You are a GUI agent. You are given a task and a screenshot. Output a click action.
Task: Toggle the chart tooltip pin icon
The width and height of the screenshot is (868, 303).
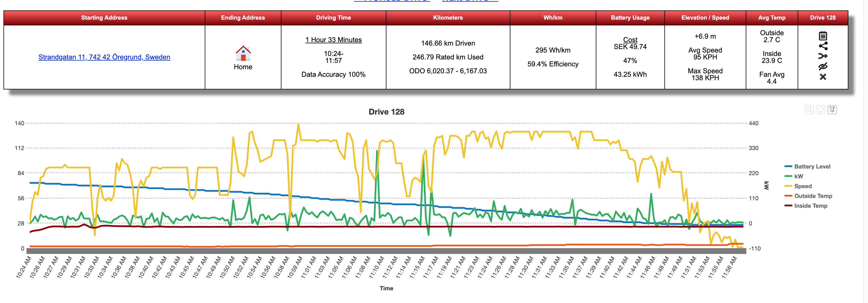tap(832, 110)
